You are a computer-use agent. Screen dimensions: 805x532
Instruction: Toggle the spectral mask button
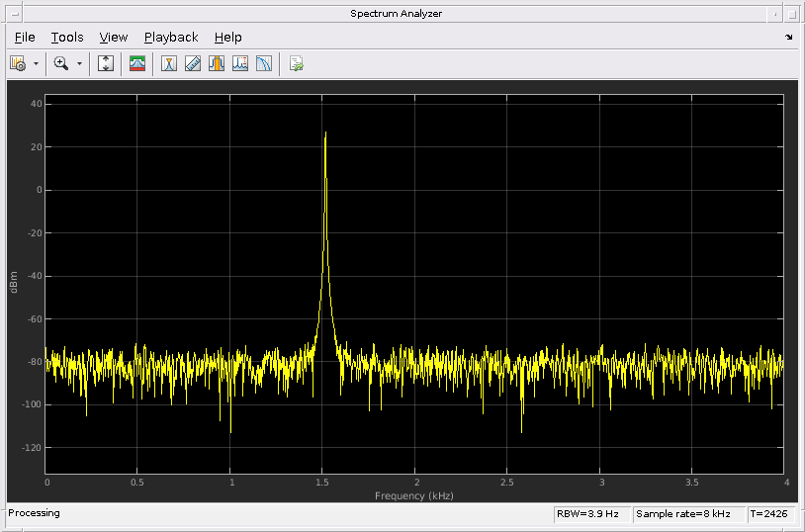pyautogui.click(x=137, y=63)
